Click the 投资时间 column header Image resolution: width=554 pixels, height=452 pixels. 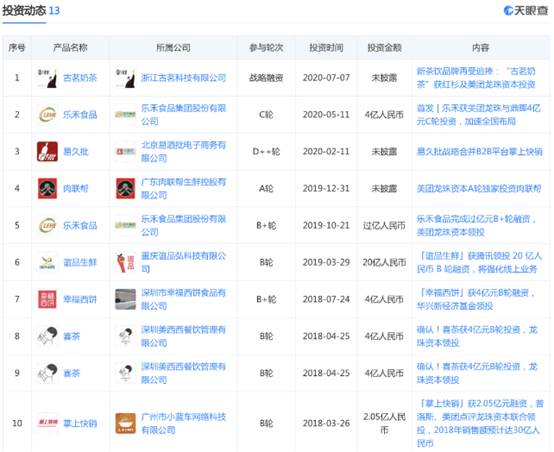click(326, 47)
